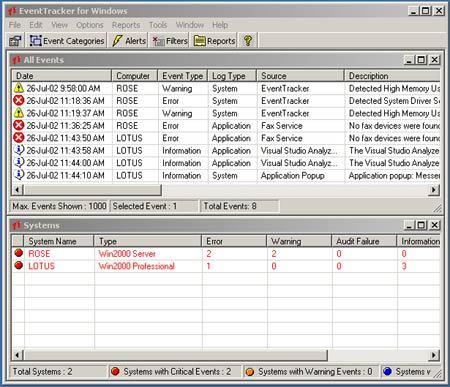The image size is (450, 387).
Task: Open the Window menu
Action: pos(190,25)
